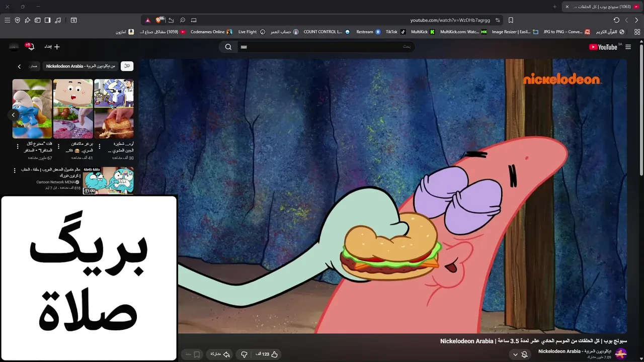Open YouTube notifications bell
Image resolution: width=644 pixels, height=362 pixels.
point(30,47)
